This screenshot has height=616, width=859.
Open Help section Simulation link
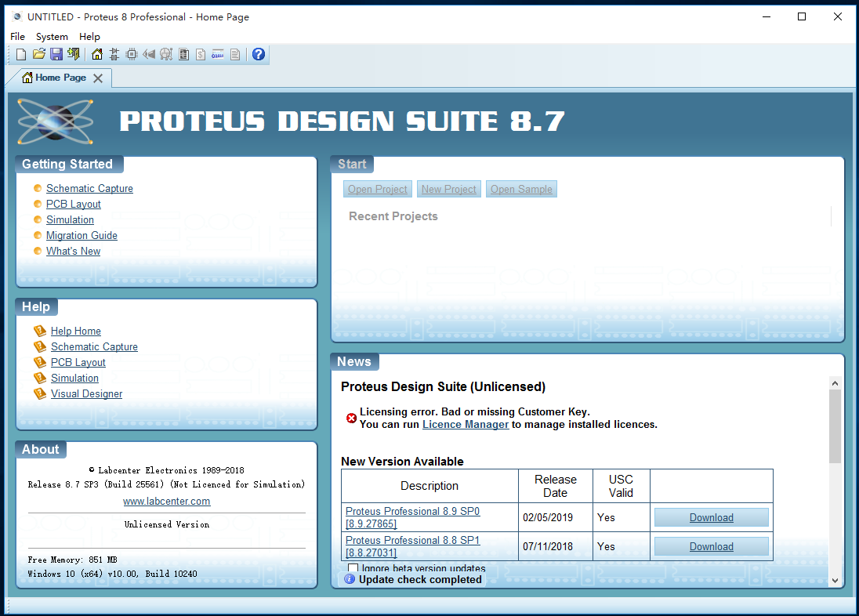(x=74, y=379)
